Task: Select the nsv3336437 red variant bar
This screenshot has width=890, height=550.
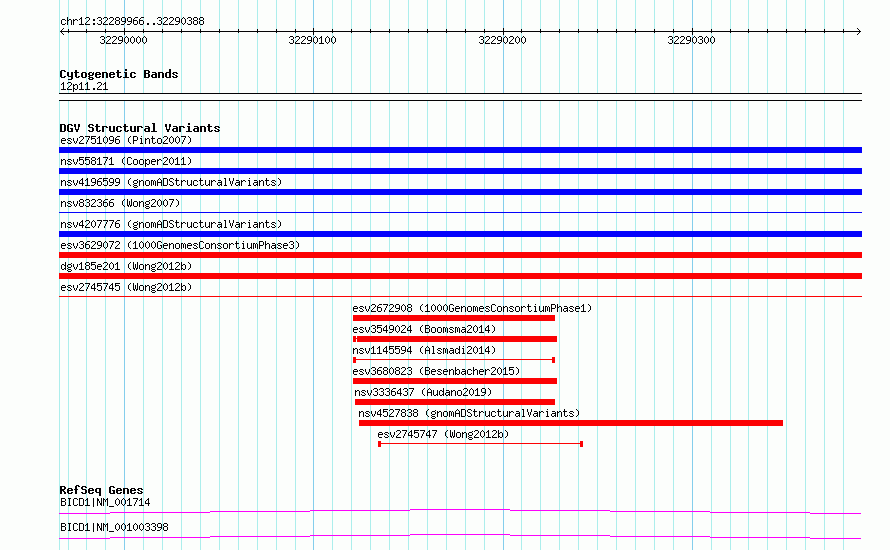Action: click(x=455, y=402)
